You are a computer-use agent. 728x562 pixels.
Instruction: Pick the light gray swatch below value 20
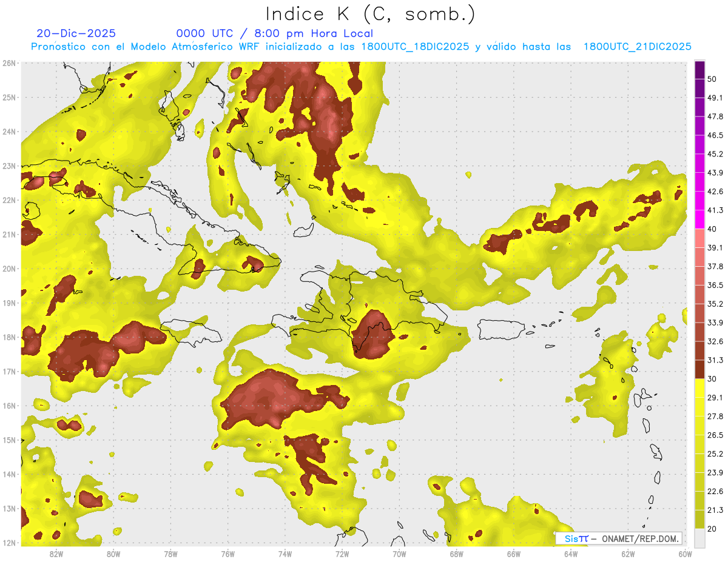tap(699, 538)
